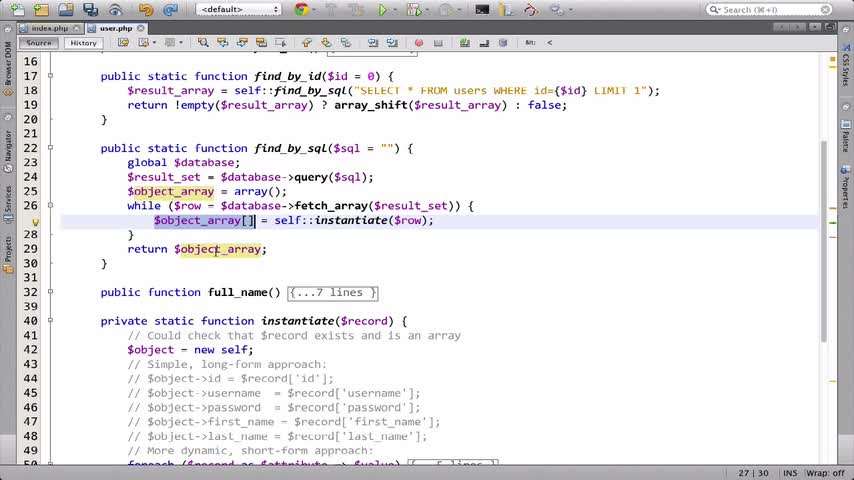This screenshot has height=480, width=854.
Task: Open the <default> configuration dropdown
Action: point(239,9)
